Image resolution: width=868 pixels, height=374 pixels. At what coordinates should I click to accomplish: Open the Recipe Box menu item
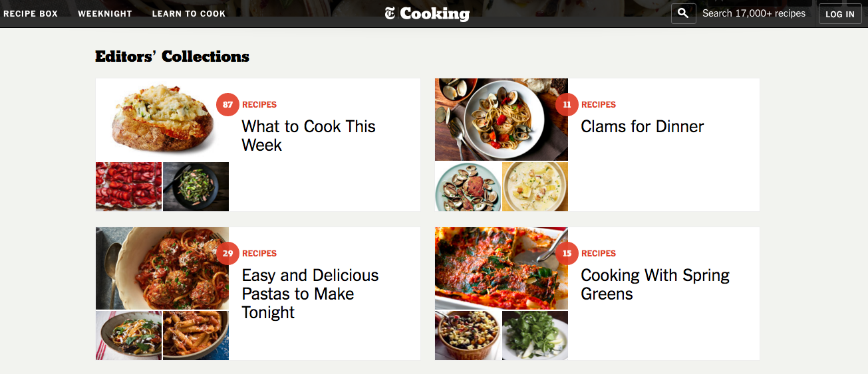31,14
